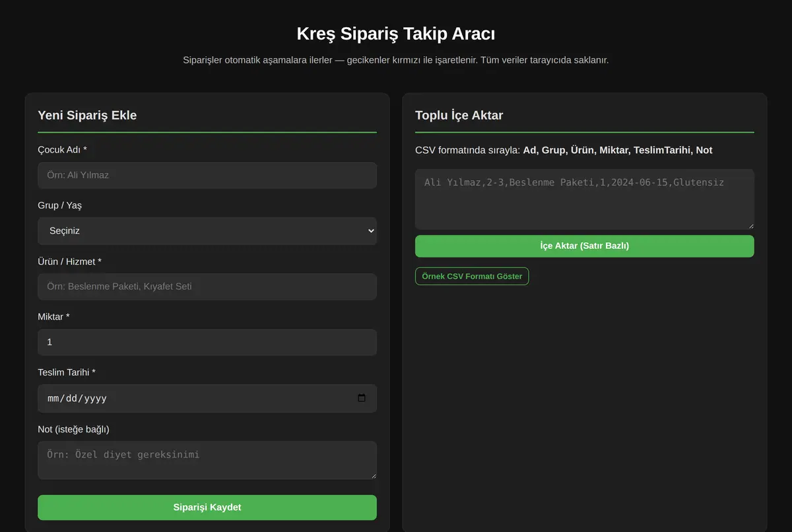Open the Grup / Yaş dropdown
Image resolution: width=792 pixels, height=532 pixels.
tap(207, 231)
